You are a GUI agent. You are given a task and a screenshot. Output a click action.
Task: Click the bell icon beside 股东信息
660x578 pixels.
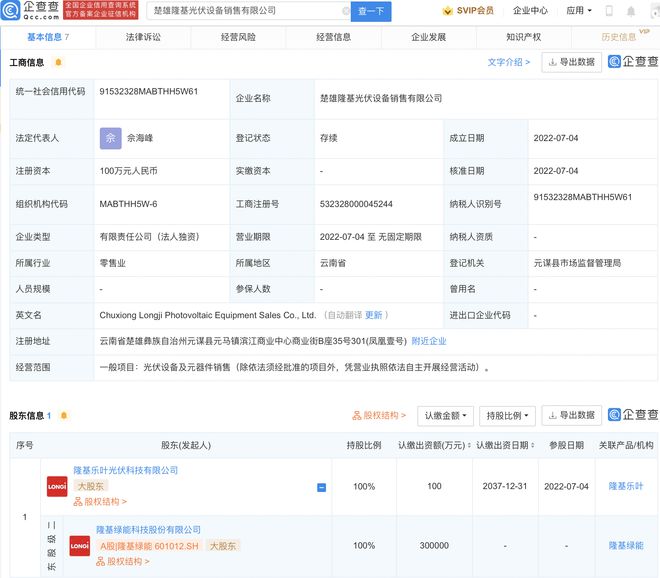click(64, 416)
